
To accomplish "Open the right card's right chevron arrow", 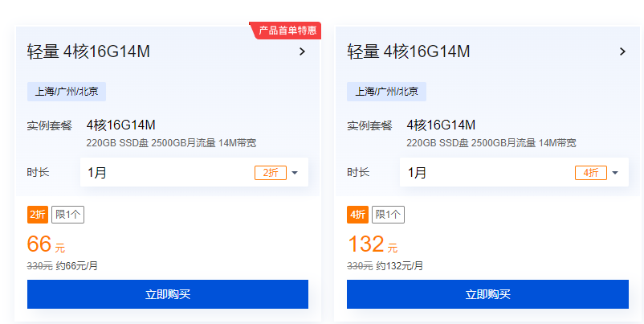I will pyautogui.click(x=622, y=51).
